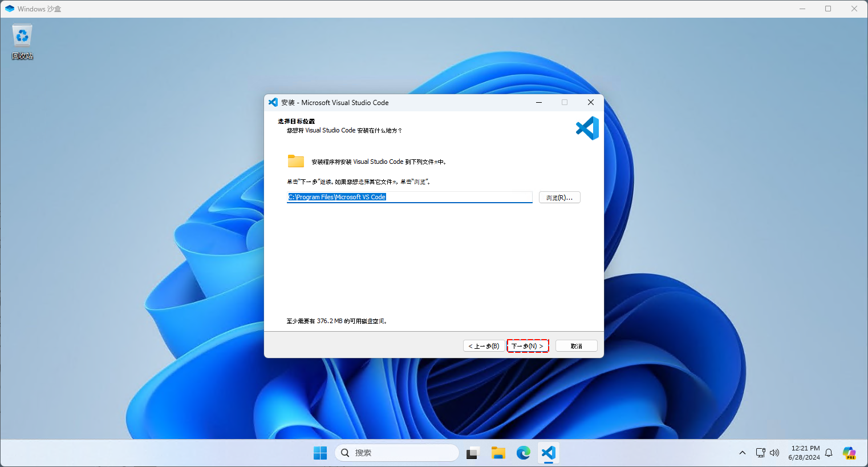868x467 pixels.
Task: Minimize the VS Code setup window
Action: [x=539, y=103]
